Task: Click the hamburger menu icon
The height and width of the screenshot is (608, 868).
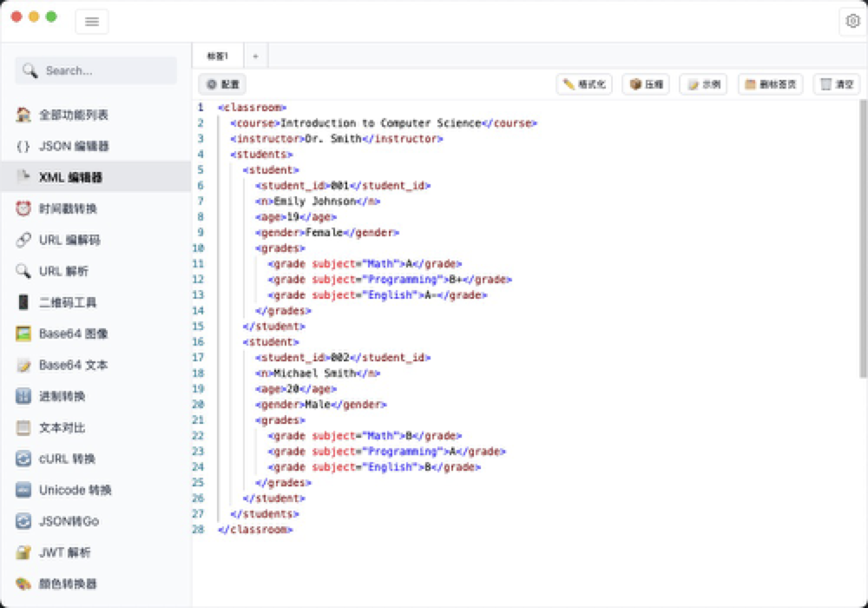Action: (x=92, y=21)
